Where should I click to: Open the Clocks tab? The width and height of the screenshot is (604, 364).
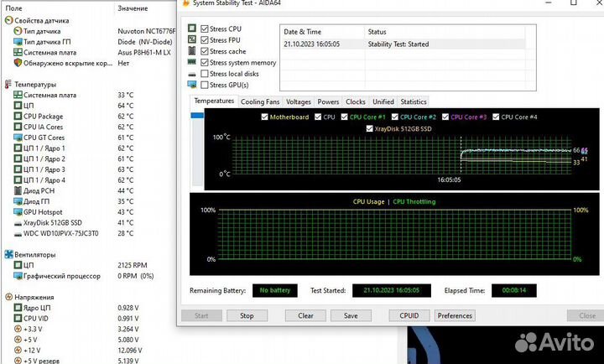tap(355, 101)
